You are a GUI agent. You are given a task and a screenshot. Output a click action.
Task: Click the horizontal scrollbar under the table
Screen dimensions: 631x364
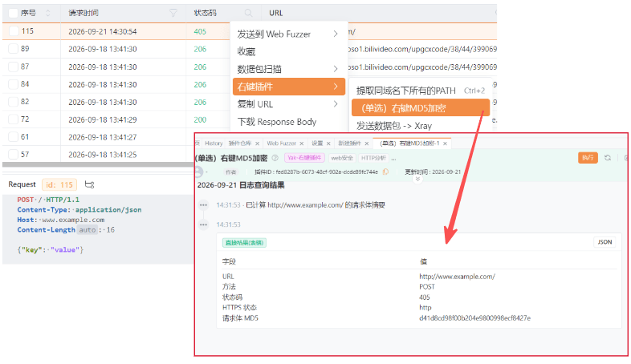tap(98, 164)
